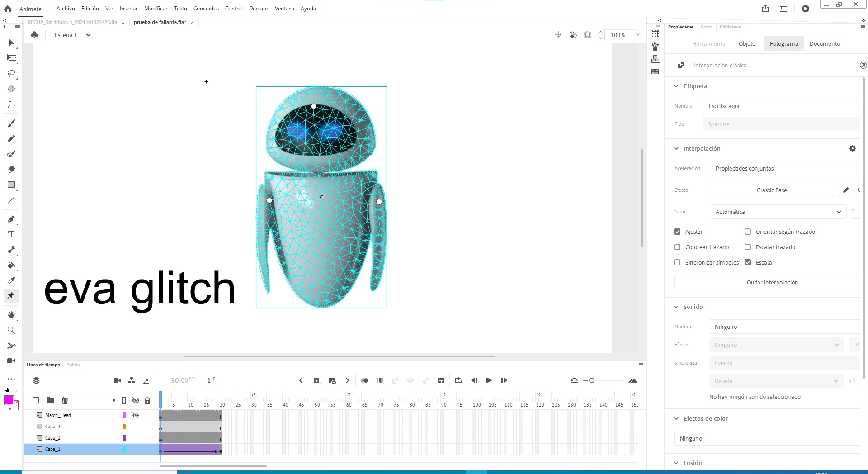Select the Lasso tool

[11, 73]
